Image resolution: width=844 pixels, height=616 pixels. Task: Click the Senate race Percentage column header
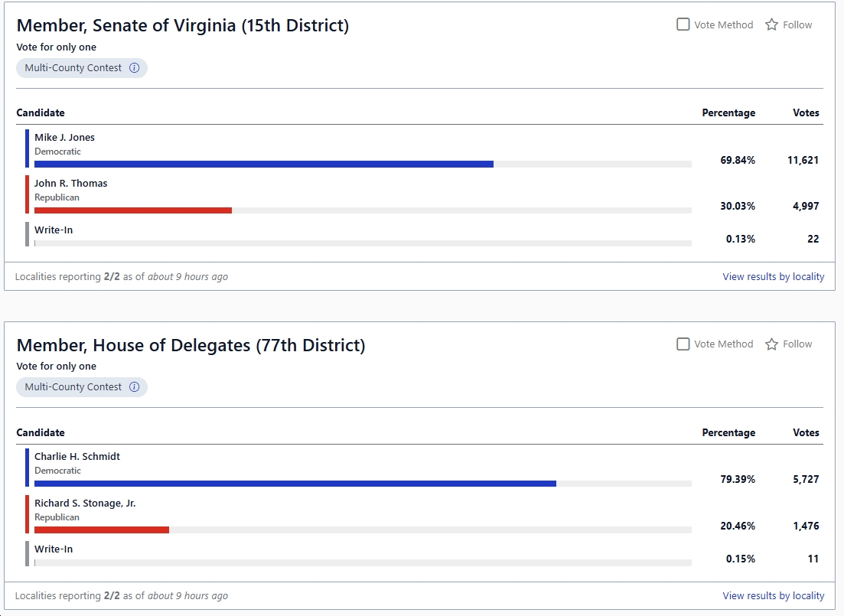728,113
